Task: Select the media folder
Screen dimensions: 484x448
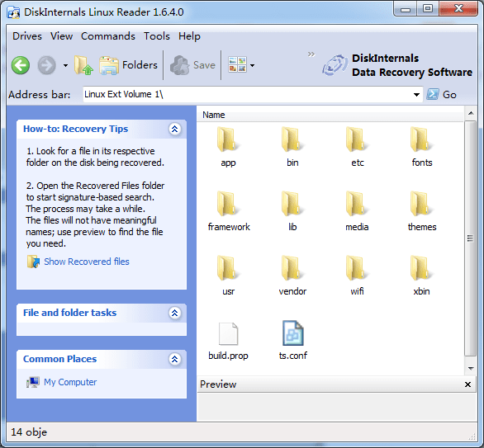Action: tap(357, 211)
